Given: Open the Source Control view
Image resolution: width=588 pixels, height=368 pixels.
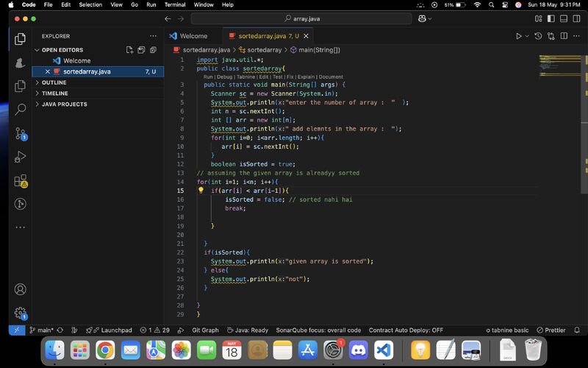Looking at the screenshot, I should [21, 133].
